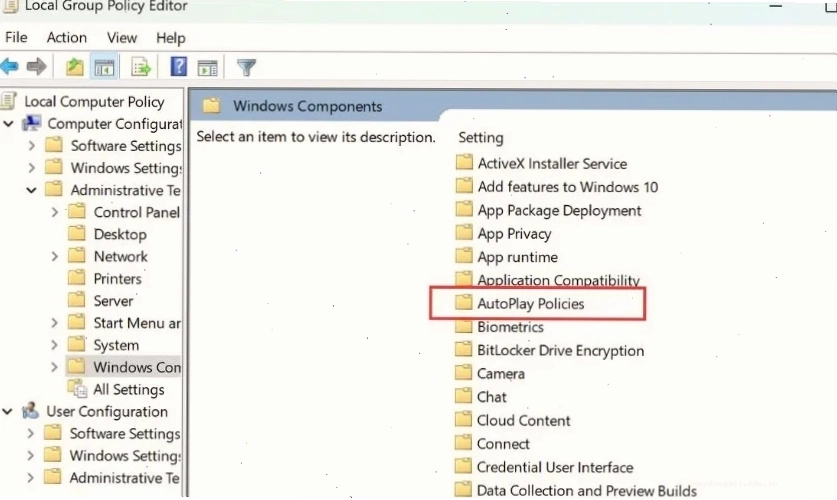Click the User Configuration person icon
This screenshot has width=837, height=500.
tap(30, 411)
